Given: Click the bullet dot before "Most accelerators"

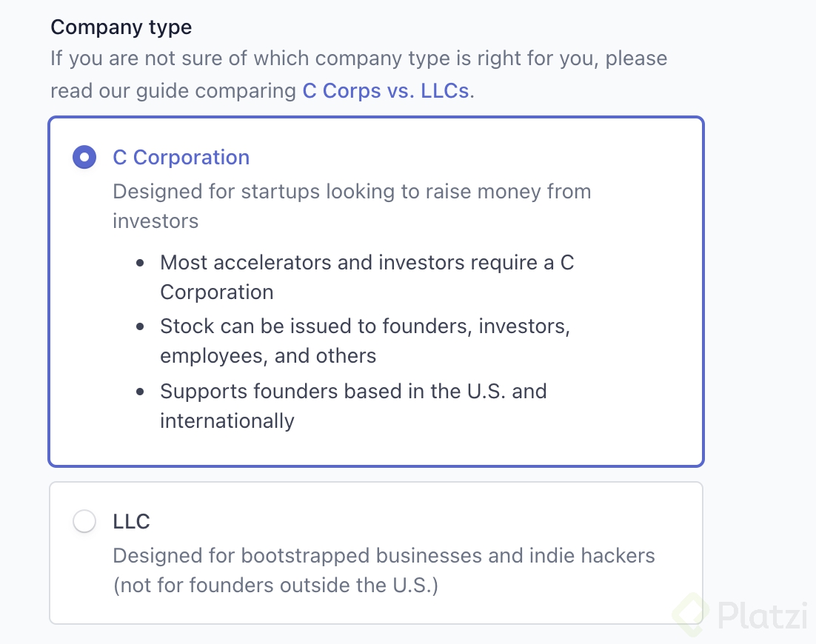Looking at the screenshot, I should point(140,264).
